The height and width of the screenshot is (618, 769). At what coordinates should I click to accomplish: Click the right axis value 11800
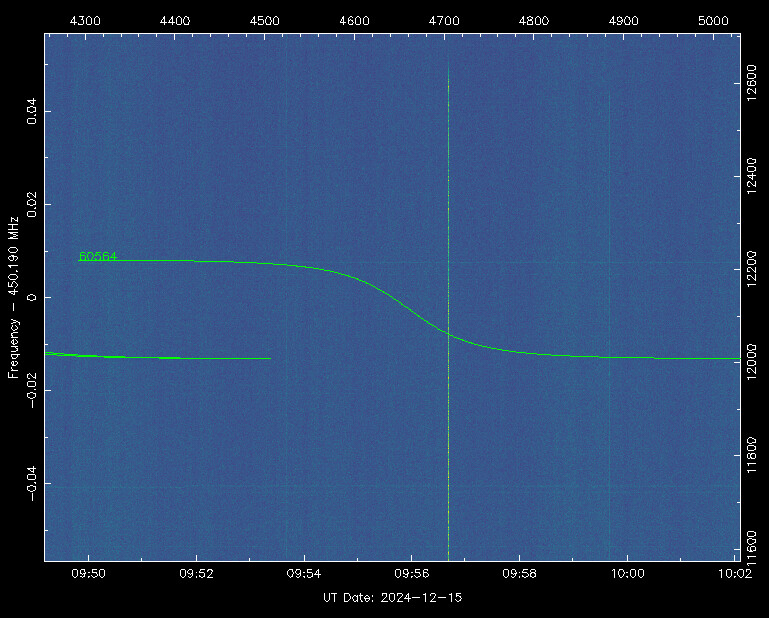click(751, 455)
